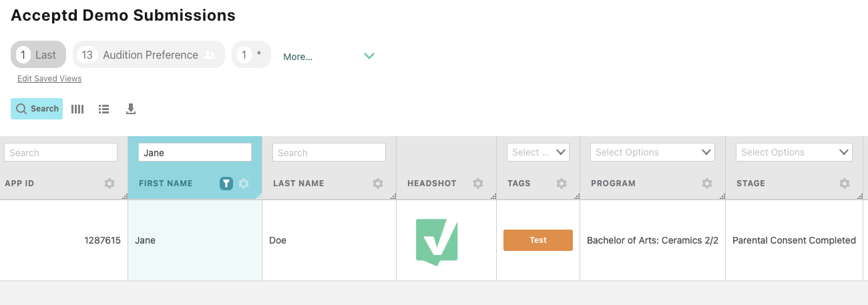Select the asterisk saved view
This screenshot has height=305, width=868.
pos(251,55)
